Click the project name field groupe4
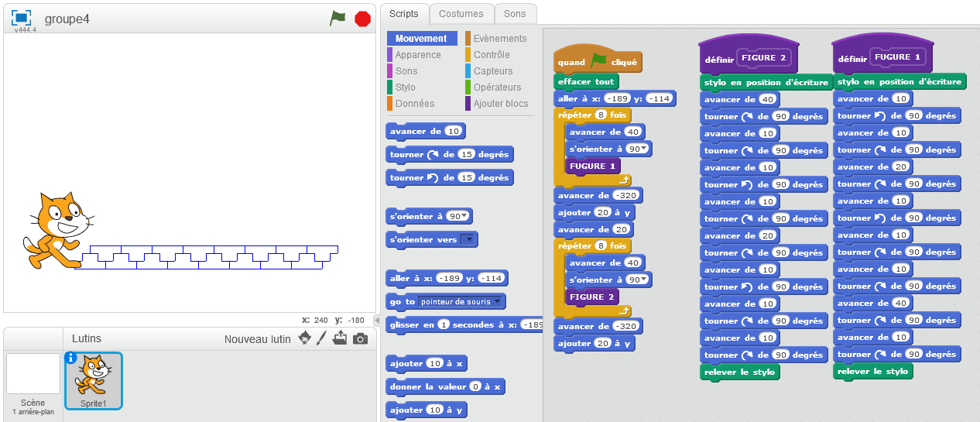 click(67, 19)
